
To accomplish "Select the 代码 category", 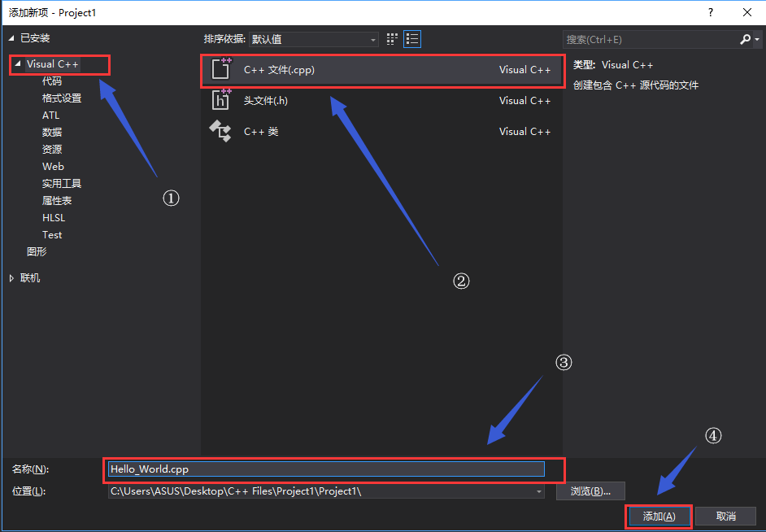I will click(52, 81).
